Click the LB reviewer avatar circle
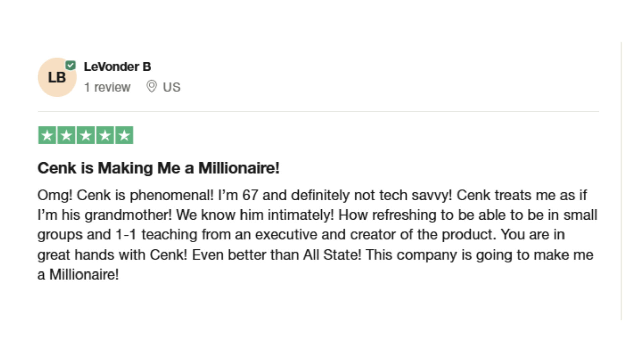 tap(57, 77)
